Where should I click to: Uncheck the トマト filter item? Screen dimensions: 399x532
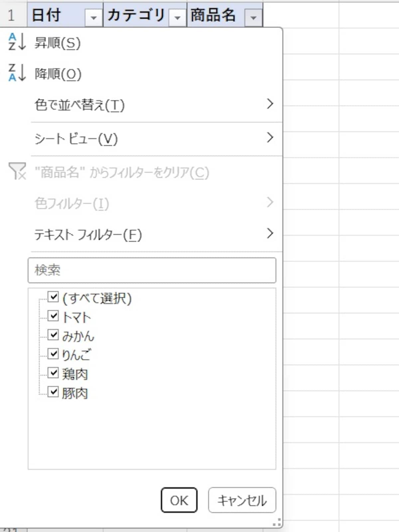[x=53, y=317]
